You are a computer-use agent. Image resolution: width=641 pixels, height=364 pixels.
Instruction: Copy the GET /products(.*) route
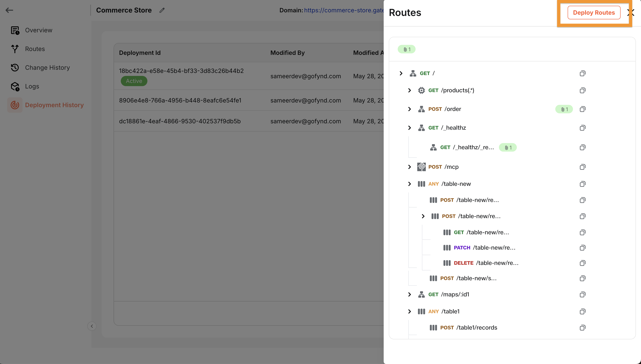pyautogui.click(x=583, y=90)
